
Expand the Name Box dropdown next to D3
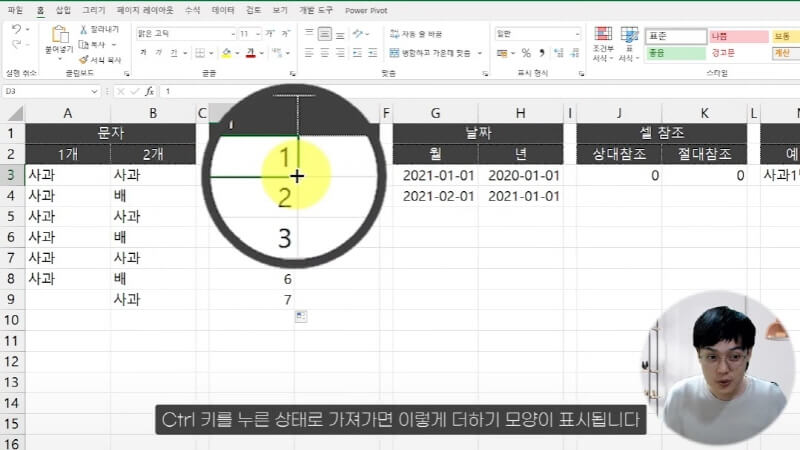[94, 91]
